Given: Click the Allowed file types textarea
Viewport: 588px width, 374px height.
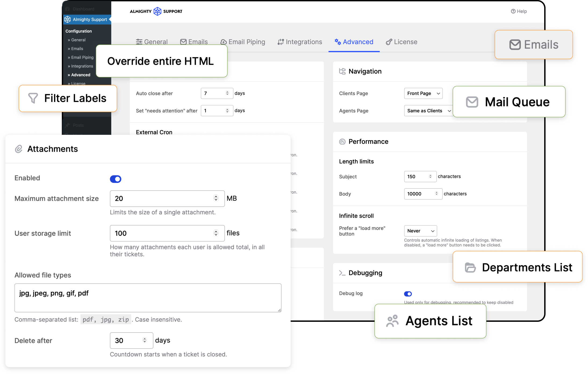Looking at the screenshot, I should point(148,298).
